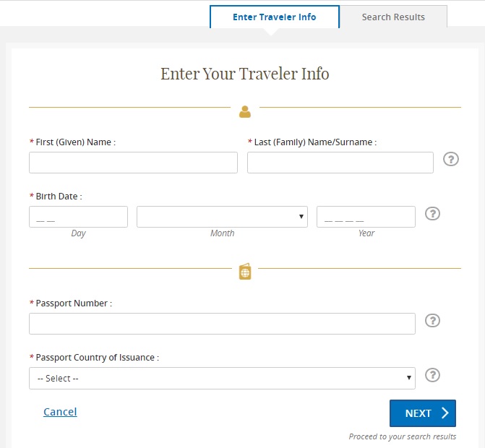Click the Month dropdown arrow
Viewport: 485px width, 448px height.
tap(301, 217)
